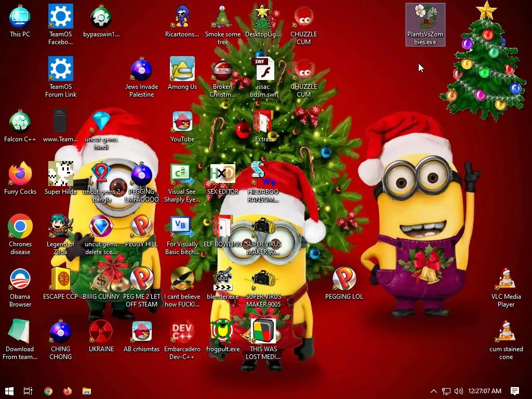Select the SUPER VIRUS MAKER 9005 icon

[x=263, y=288]
